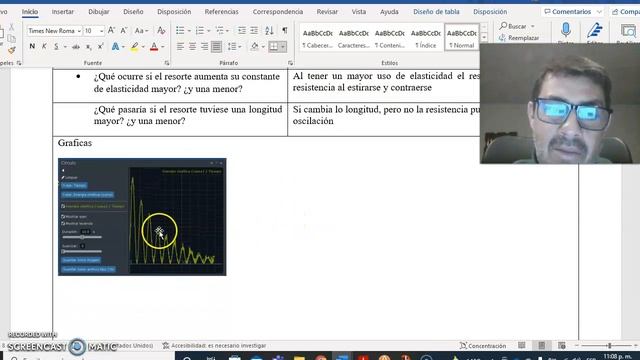Decrease font size with the smaller A
The image size is (640, 360).
(x=124, y=31)
